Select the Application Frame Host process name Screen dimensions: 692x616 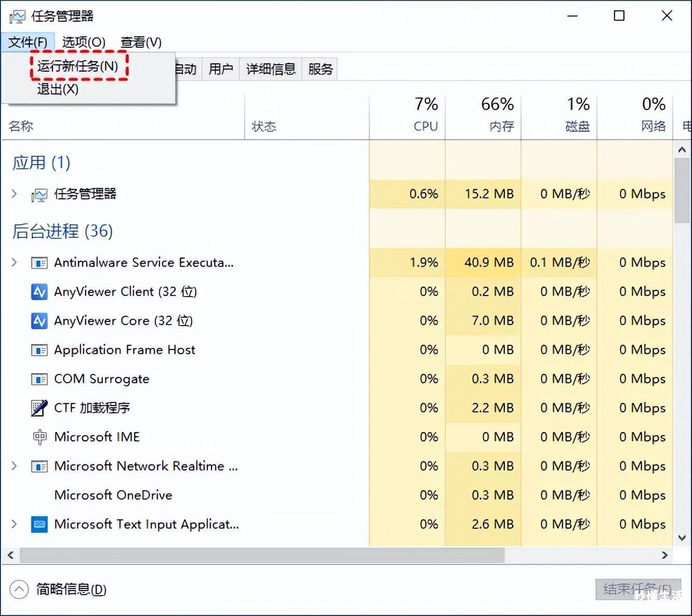(x=125, y=350)
